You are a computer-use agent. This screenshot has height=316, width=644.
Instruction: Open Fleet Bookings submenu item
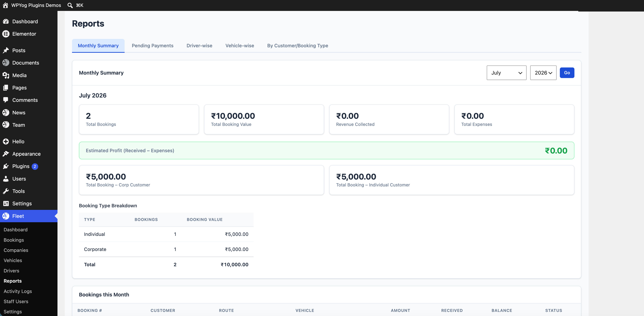[x=14, y=240]
